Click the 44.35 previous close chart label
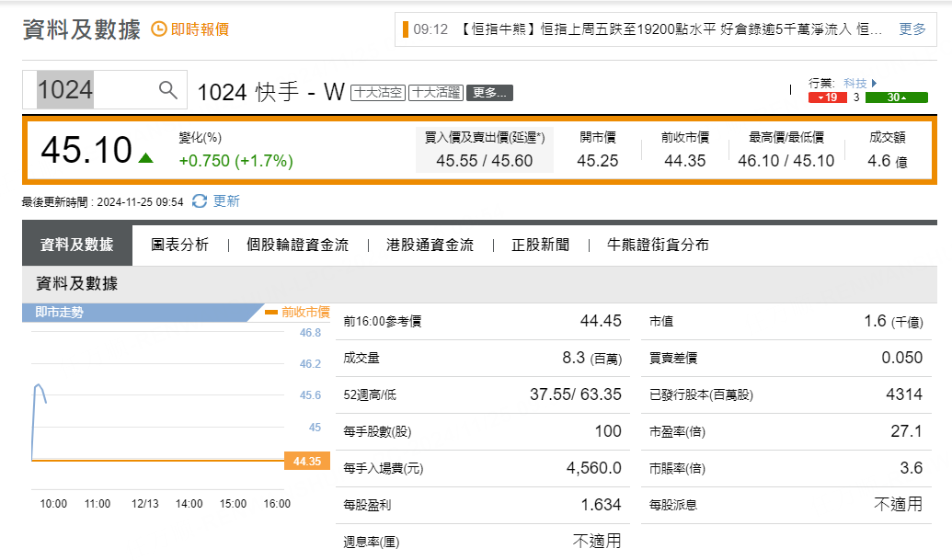Image resolution: width=952 pixels, height=560 pixels. [x=307, y=461]
